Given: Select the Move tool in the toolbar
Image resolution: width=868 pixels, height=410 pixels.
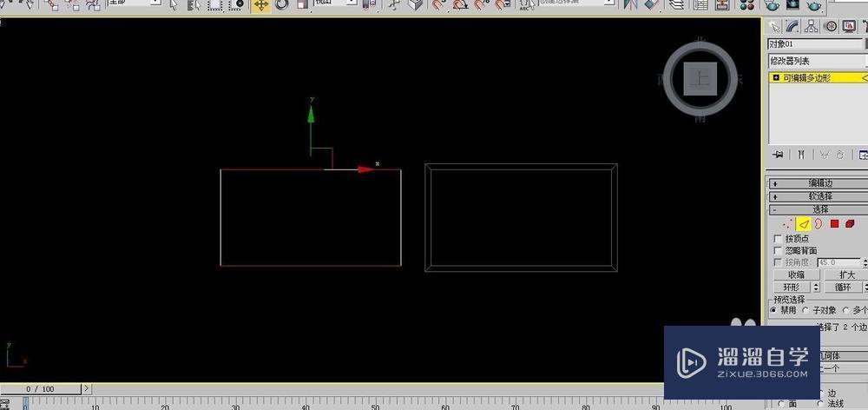Looking at the screenshot, I should point(260,5).
